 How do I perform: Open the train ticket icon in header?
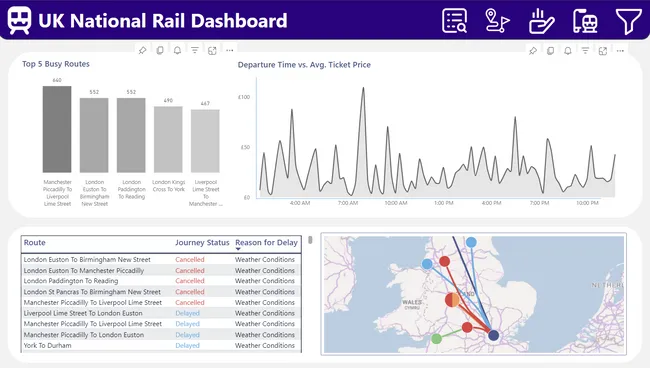pyautogui.click(x=585, y=21)
